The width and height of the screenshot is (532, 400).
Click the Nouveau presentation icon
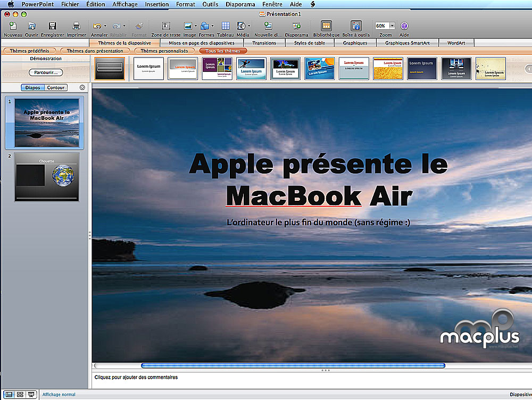(x=13, y=26)
